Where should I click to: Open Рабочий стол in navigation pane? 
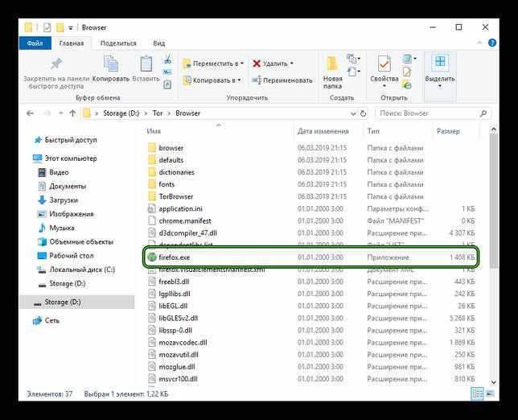(x=65, y=256)
